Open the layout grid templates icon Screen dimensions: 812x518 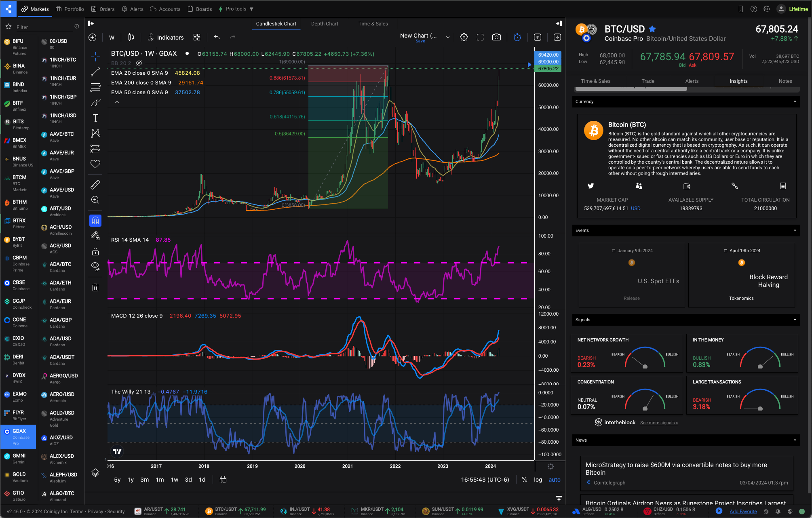[x=197, y=37]
